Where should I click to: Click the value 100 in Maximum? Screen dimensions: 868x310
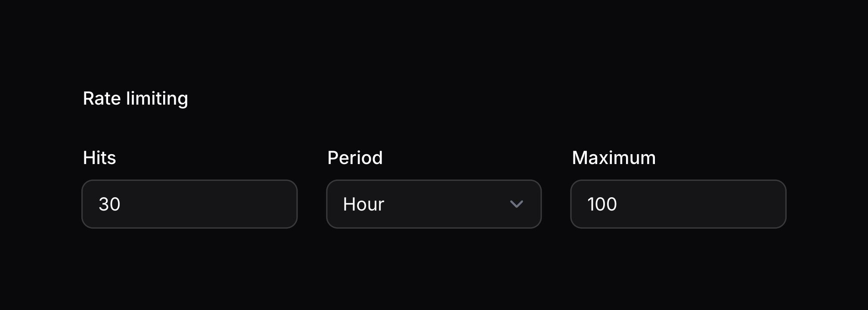pos(602,204)
